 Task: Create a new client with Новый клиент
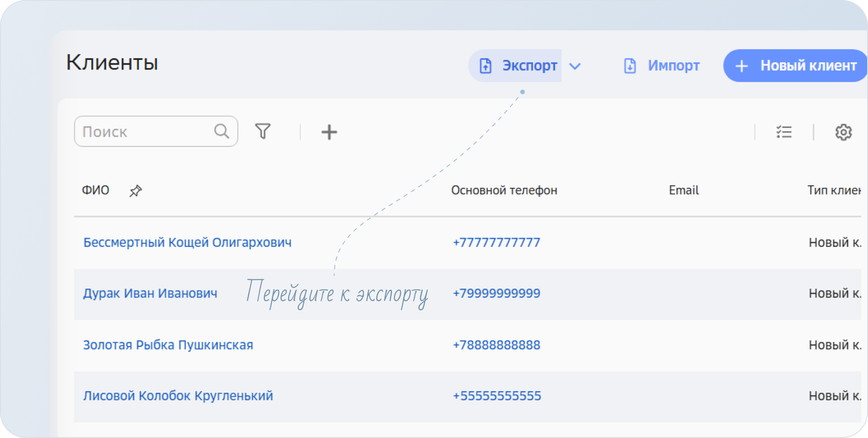tap(795, 65)
